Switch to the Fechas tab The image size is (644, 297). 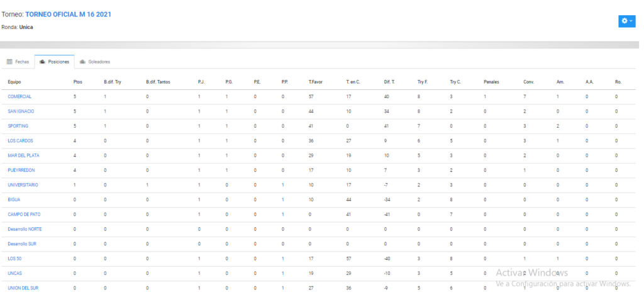(18, 62)
